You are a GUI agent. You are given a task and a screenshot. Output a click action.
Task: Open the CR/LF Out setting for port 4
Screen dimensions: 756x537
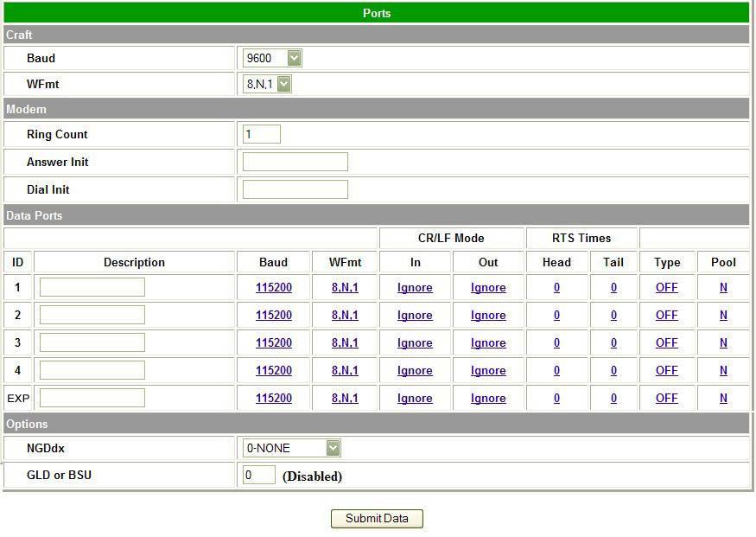coord(488,370)
